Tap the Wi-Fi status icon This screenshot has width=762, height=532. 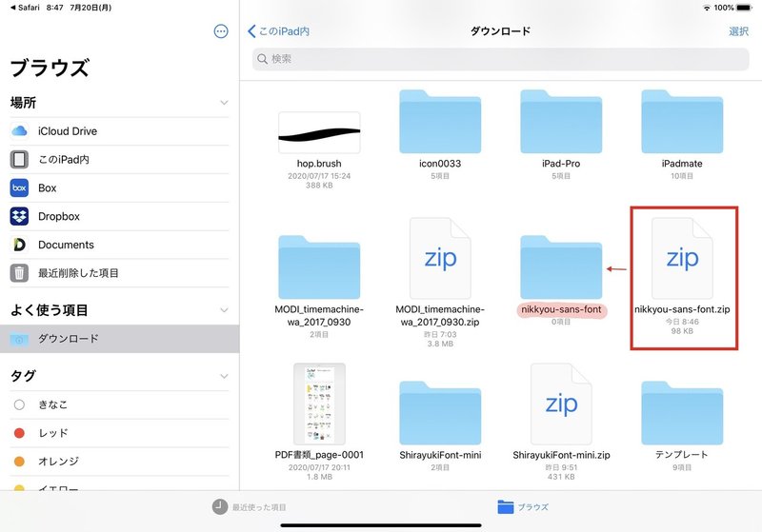pos(707,8)
